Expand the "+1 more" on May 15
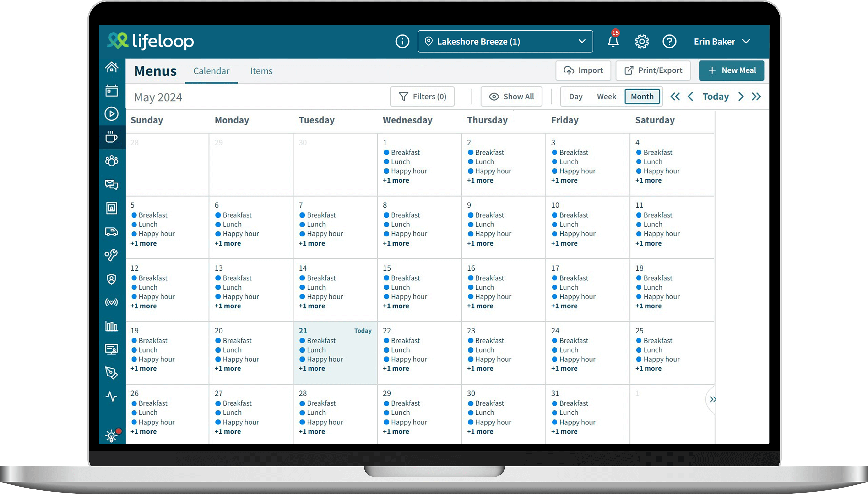The height and width of the screenshot is (494, 868). pos(396,306)
